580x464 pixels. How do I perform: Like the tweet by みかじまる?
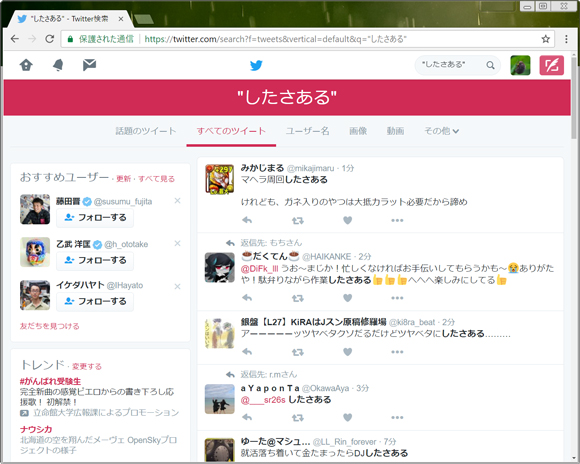tap(347, 220)
